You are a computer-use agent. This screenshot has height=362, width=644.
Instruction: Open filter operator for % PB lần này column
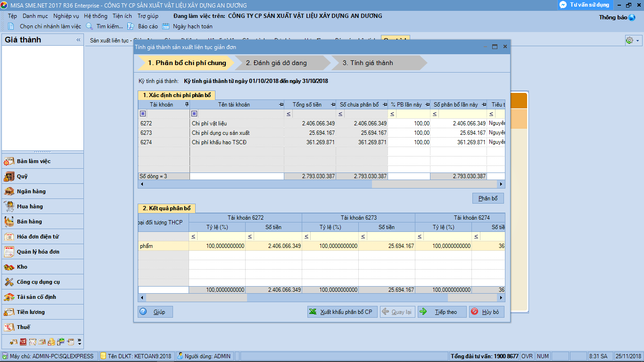[x=392, y=114]
